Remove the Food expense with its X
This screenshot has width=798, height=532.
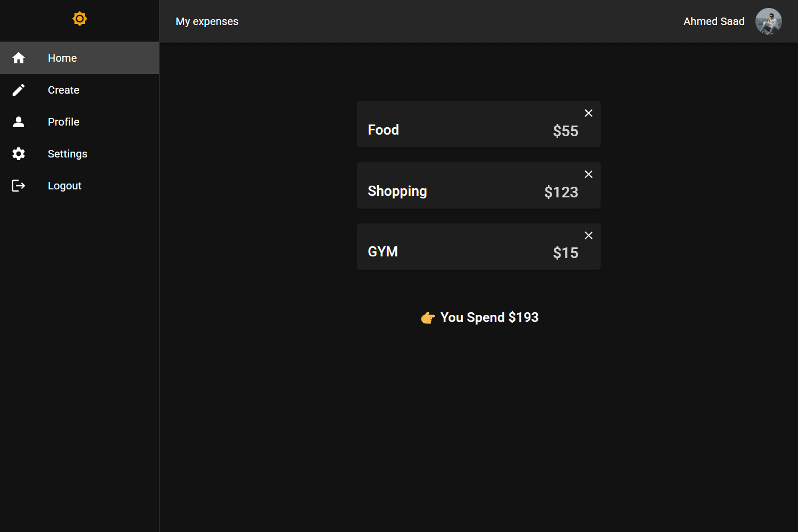click(x=588, y=113)
